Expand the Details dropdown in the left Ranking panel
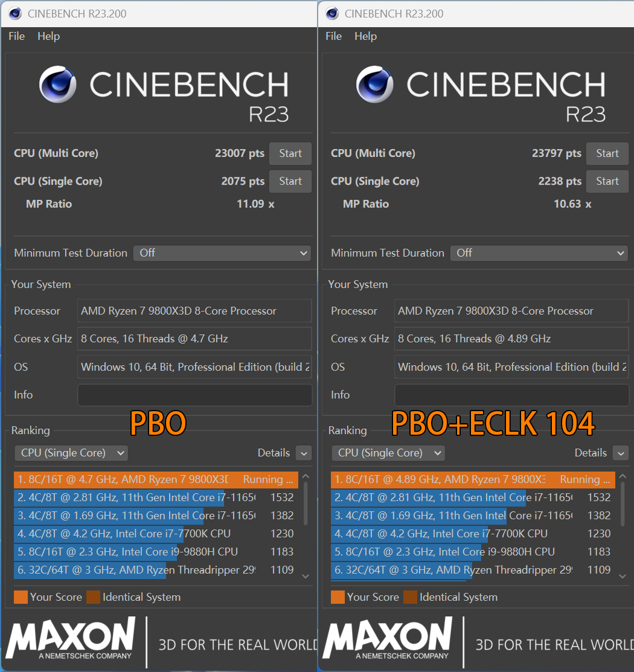The width and height of the screenshot is (634, 672). point(304,452)
